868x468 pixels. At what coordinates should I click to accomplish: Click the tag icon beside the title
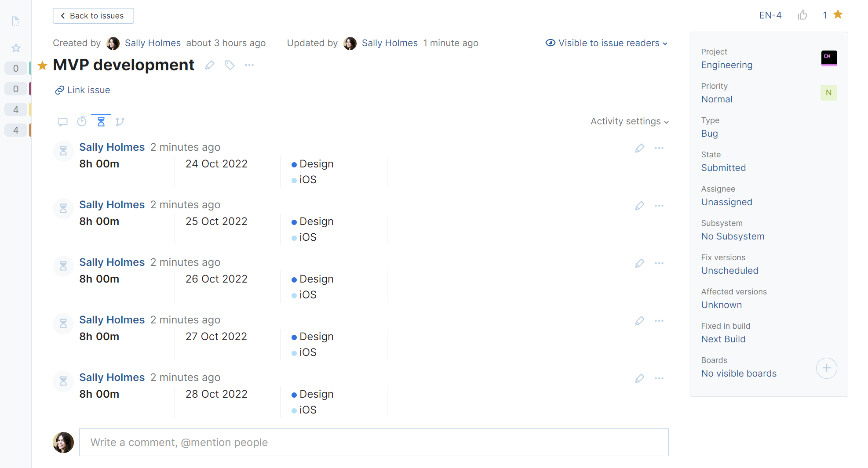tap(230, 65)
